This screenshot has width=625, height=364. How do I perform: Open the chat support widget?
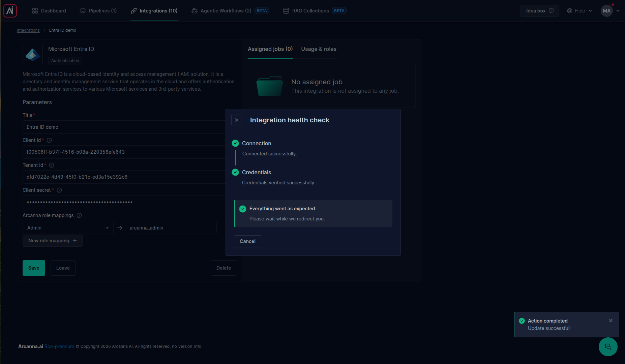pyautogui.click(x=608, y=347)
